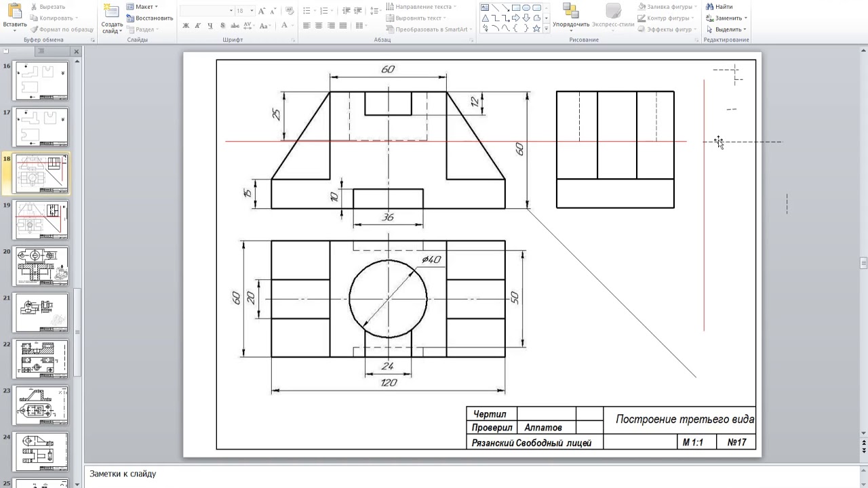The image size is (868, 488).
Task: Open the Рисование format shape dialog launcher
Action: tap(695, 40)
